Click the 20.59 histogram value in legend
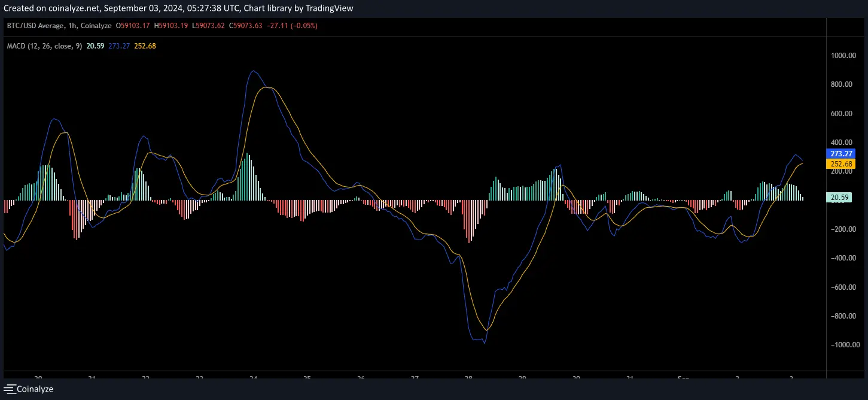The width and height of the screenshot is (868, 400). point(95,46)
